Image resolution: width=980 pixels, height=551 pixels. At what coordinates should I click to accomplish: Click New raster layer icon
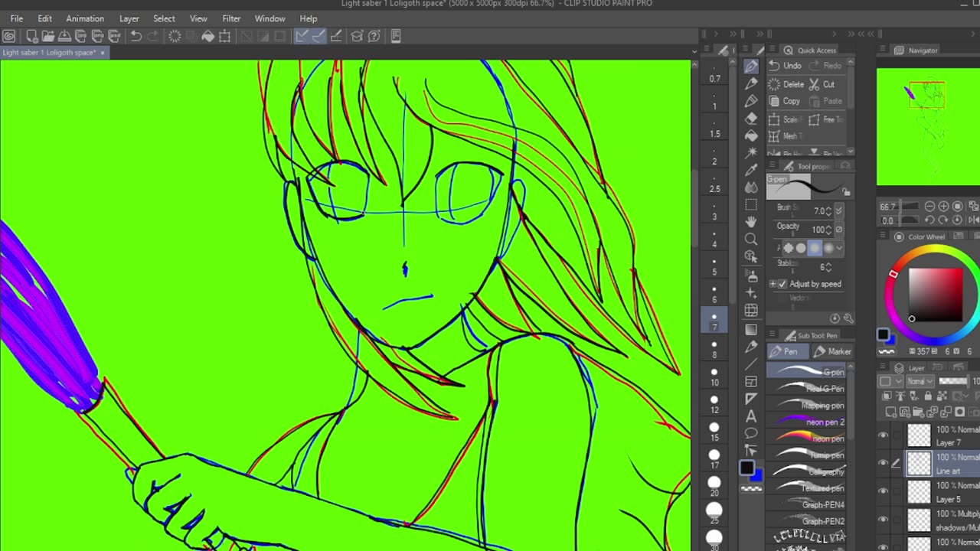point(891,412)
